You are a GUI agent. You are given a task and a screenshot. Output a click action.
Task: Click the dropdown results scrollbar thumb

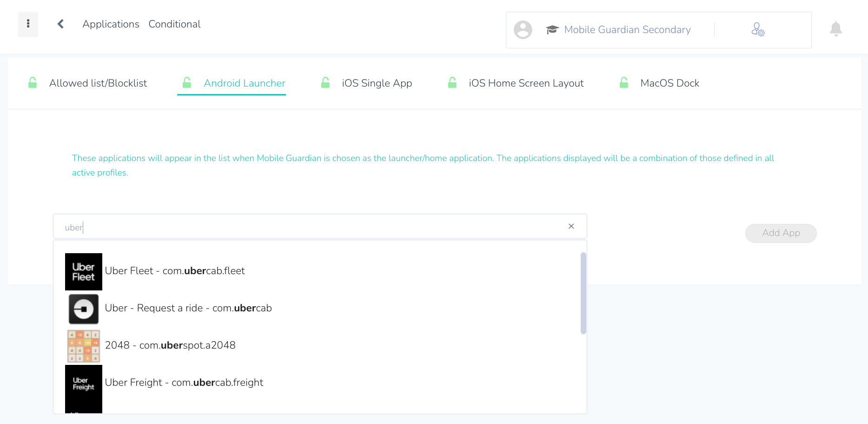click(583, 293)
